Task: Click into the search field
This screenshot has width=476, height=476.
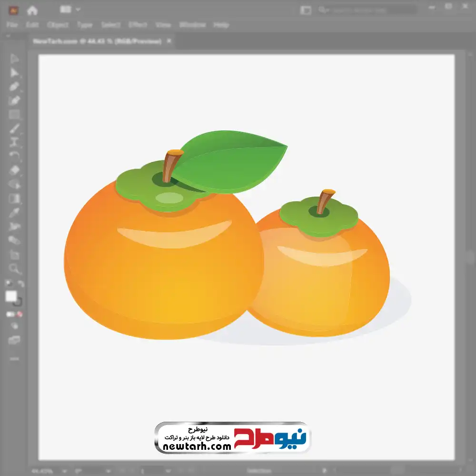Action: [367, 10]
